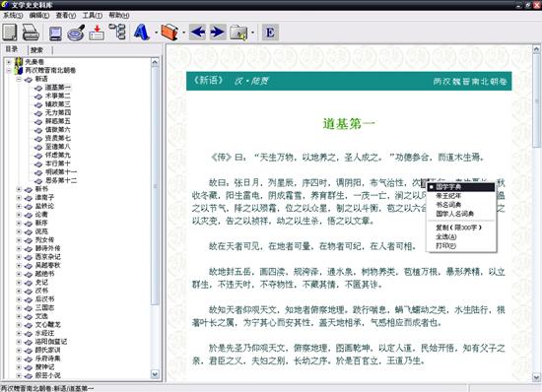This screenshot has height=392, width=542.
Task: Choose 国学人名词典 from the context menu
Action: pyautogui.click(x=455, y=214)
